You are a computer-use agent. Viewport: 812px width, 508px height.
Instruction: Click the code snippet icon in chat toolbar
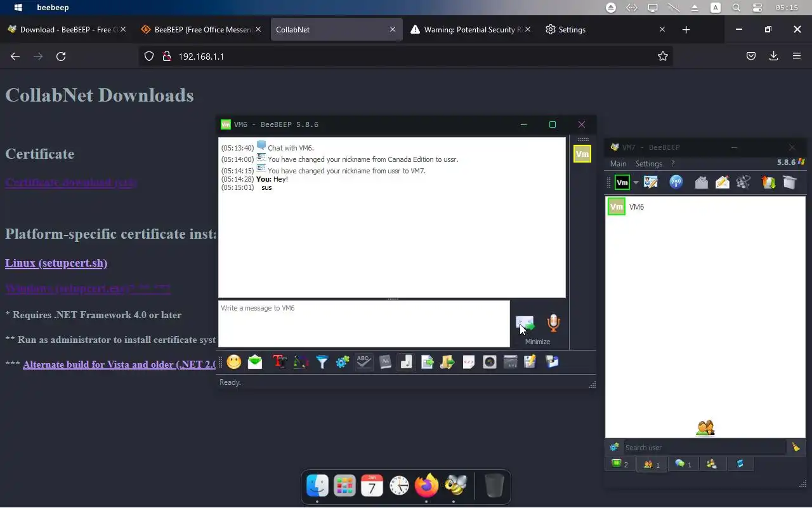pos(469,362)
